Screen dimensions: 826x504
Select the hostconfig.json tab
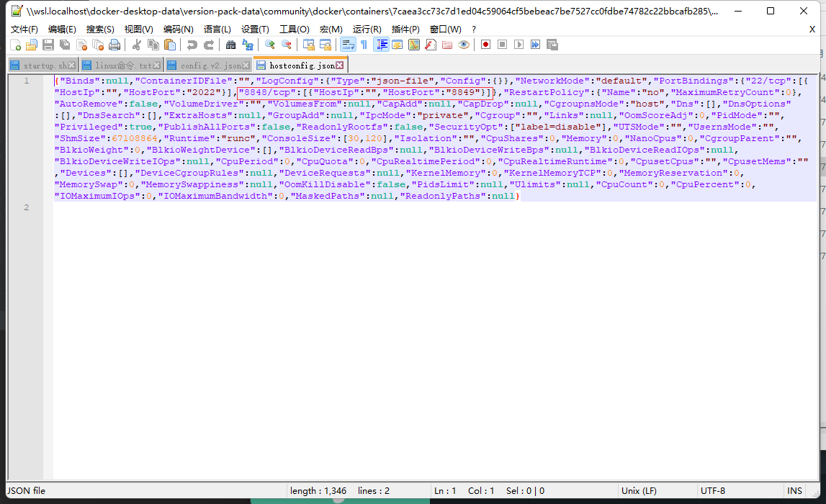(x=302, y=66)
